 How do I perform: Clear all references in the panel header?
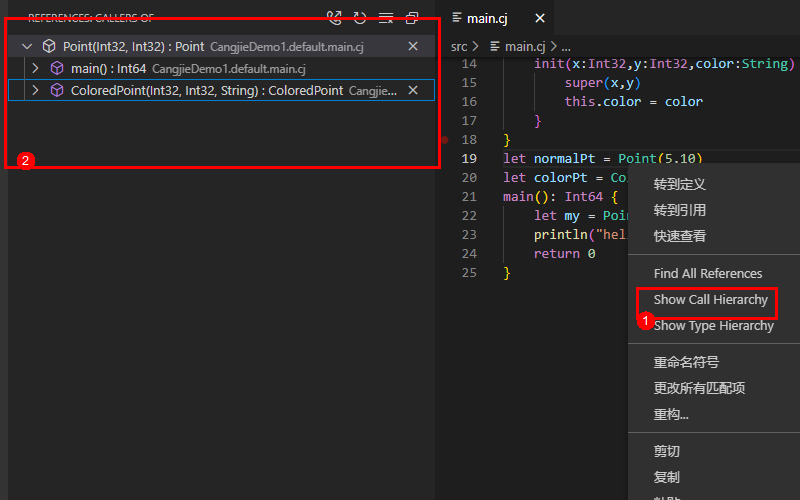pos(386,18)
